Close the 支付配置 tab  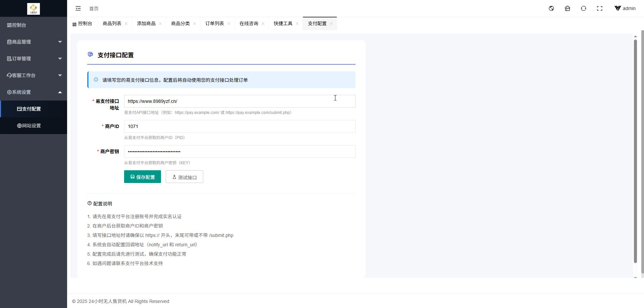click(x=331, y=23)
